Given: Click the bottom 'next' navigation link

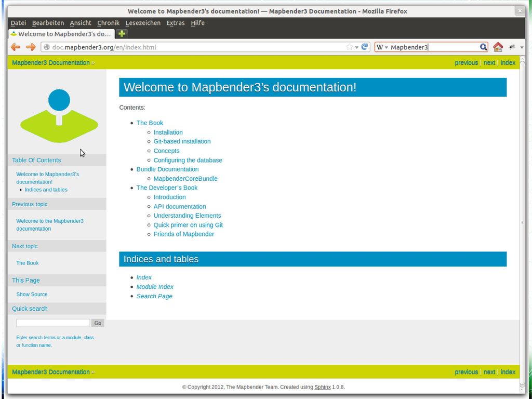Looking at the screenshot, I should pyautogui.click(x=489, y=372).
